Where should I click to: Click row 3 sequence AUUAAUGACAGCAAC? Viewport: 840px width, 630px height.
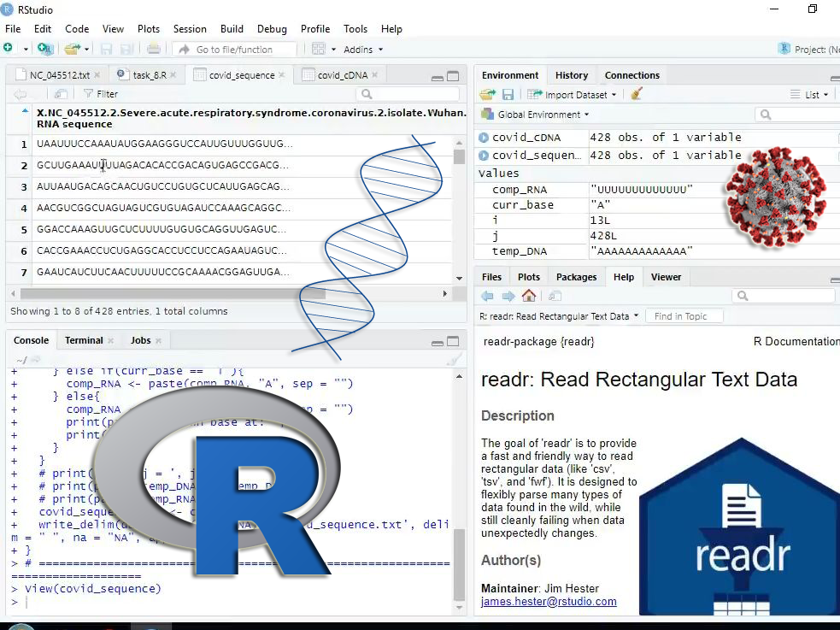click(163, 186)
